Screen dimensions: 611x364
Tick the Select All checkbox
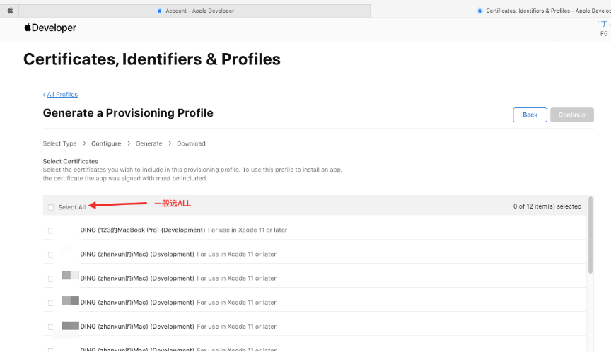51,207
